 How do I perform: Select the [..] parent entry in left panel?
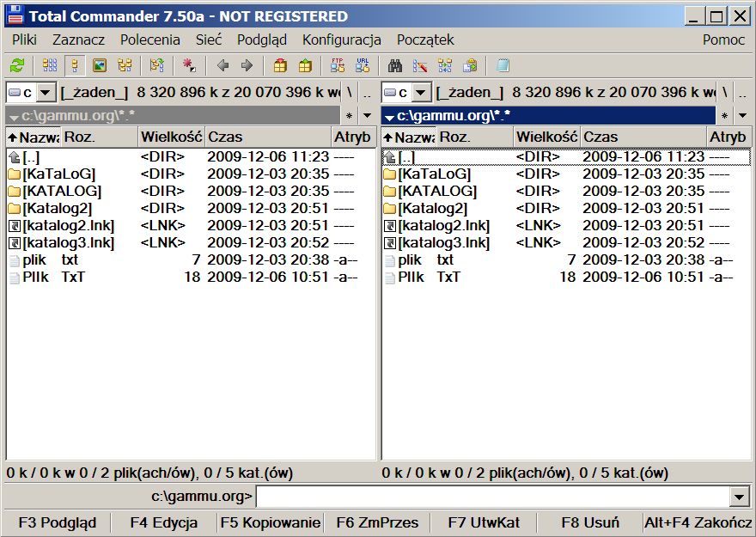tap(191, 156)
